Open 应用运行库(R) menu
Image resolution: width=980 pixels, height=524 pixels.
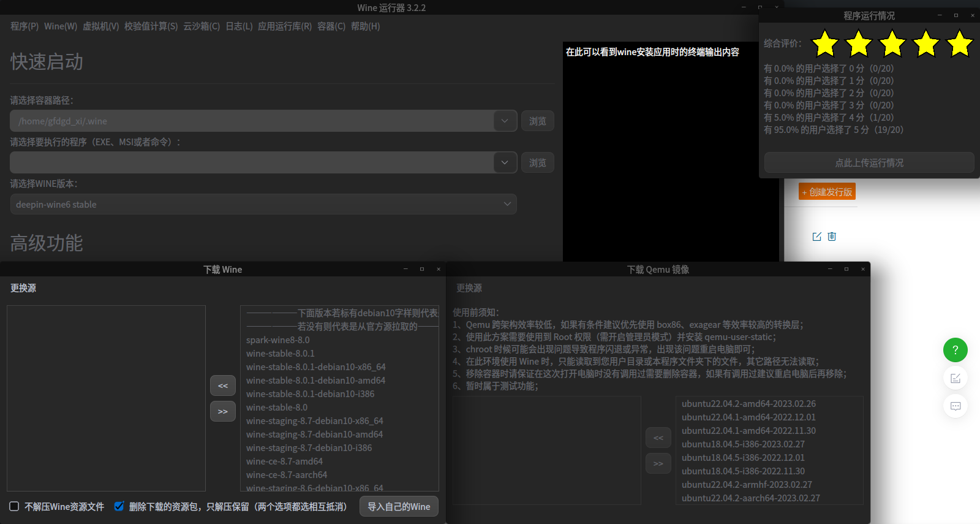285,26
